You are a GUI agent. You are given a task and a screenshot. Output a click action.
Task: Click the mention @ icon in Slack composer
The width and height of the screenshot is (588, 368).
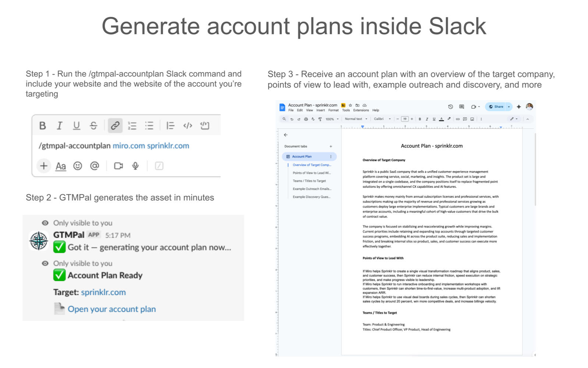[x=95, y=166]
